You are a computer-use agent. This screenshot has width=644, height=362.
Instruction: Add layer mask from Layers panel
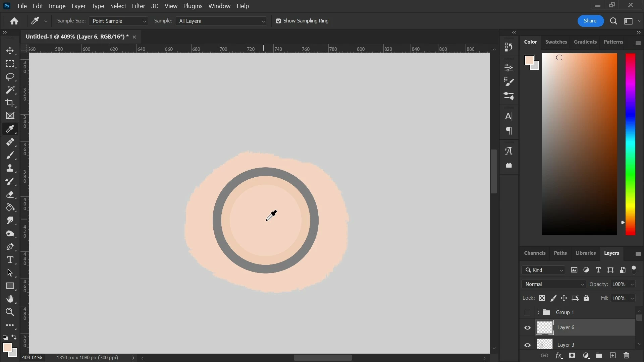pyautogui.click(x=572, y=356)
